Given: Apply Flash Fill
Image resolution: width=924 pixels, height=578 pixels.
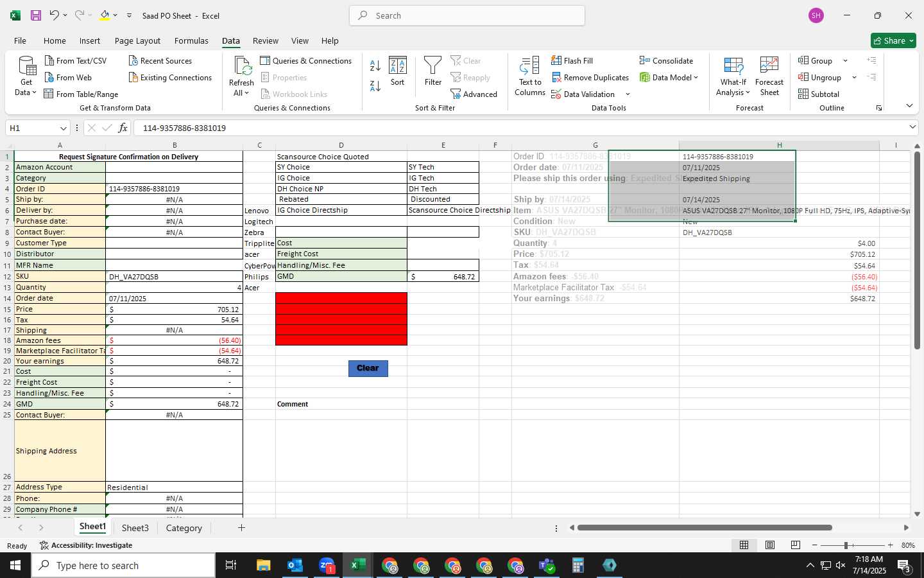Looking at the screenshot, I should [572, 60].
